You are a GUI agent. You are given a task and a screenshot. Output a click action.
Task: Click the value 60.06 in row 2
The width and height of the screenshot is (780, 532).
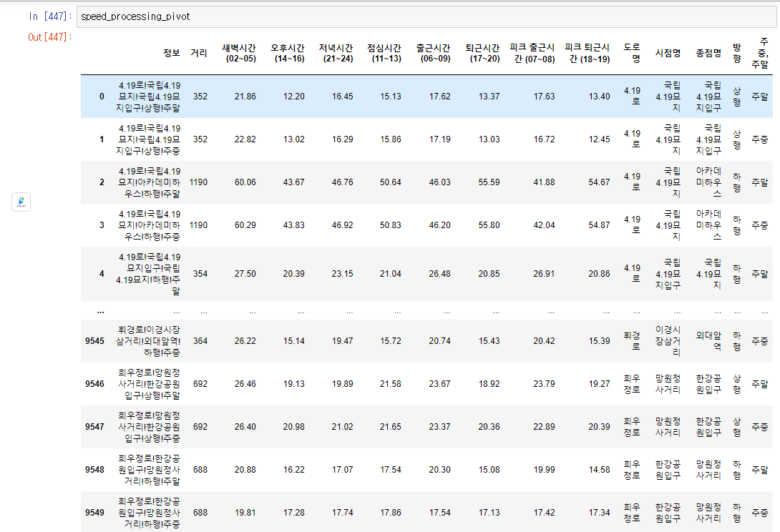(x=245, y=182)
